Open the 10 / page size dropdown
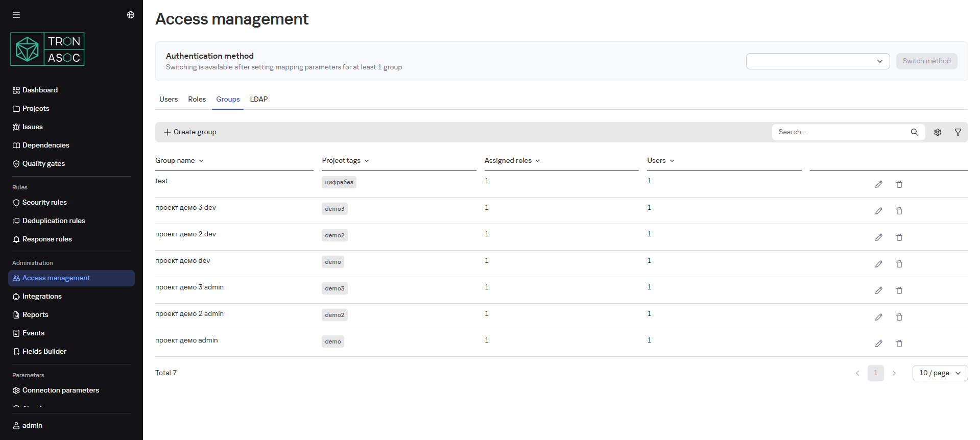 pos(940,373)
